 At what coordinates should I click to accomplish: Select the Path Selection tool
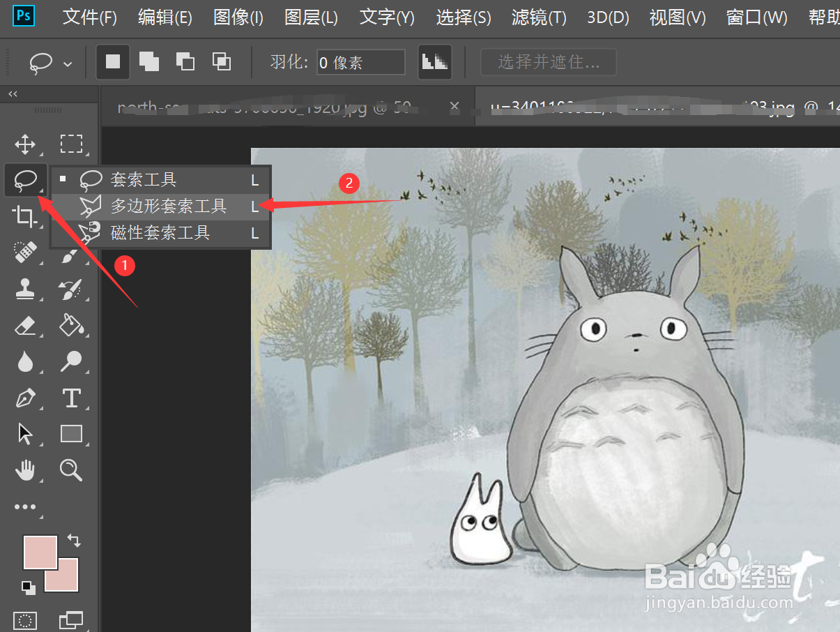25,434
